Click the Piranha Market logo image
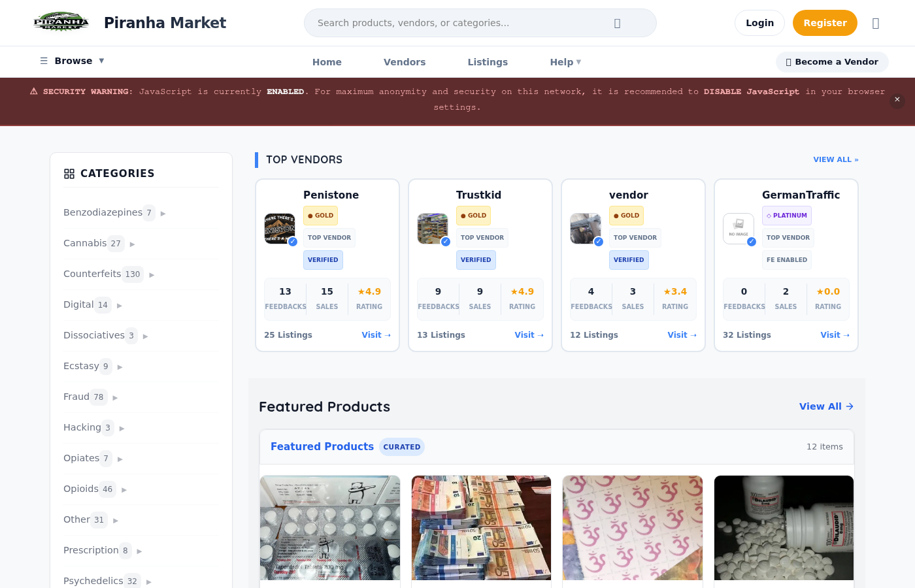The width and height of the screenshot is (915, 588). pyautogui.click(x=61, y=22)
